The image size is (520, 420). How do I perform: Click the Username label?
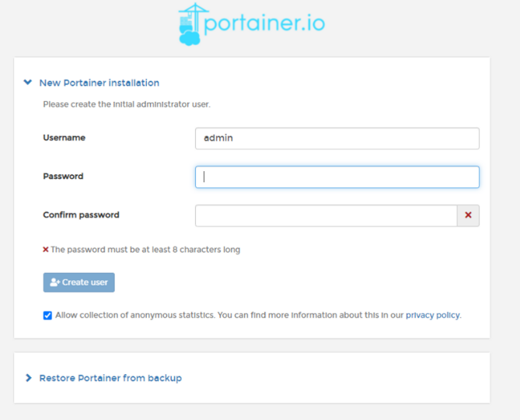coord(65,138)
